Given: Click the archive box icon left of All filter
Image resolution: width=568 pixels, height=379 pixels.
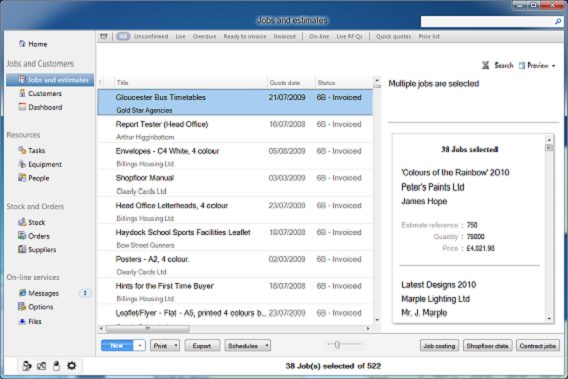Looking at the screenshot, I should pos(104,36).
